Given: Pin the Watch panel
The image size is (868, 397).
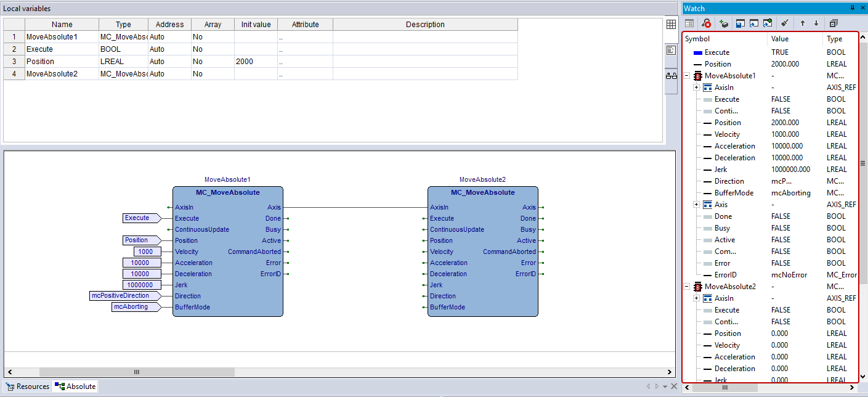Looking at the screenshot, I should (853, 8).
